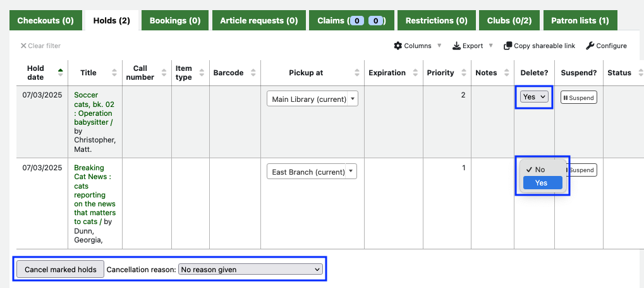The width and height of the screenshot is (644, 288).
Task: Open the Main Library pickup dropdown
Action: (312, 99)
